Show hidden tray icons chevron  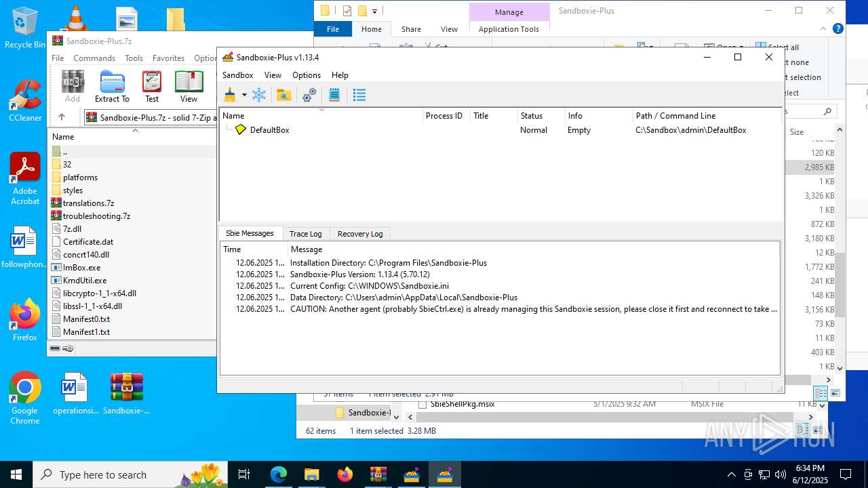pyautogui.click(x=731, y=474)
